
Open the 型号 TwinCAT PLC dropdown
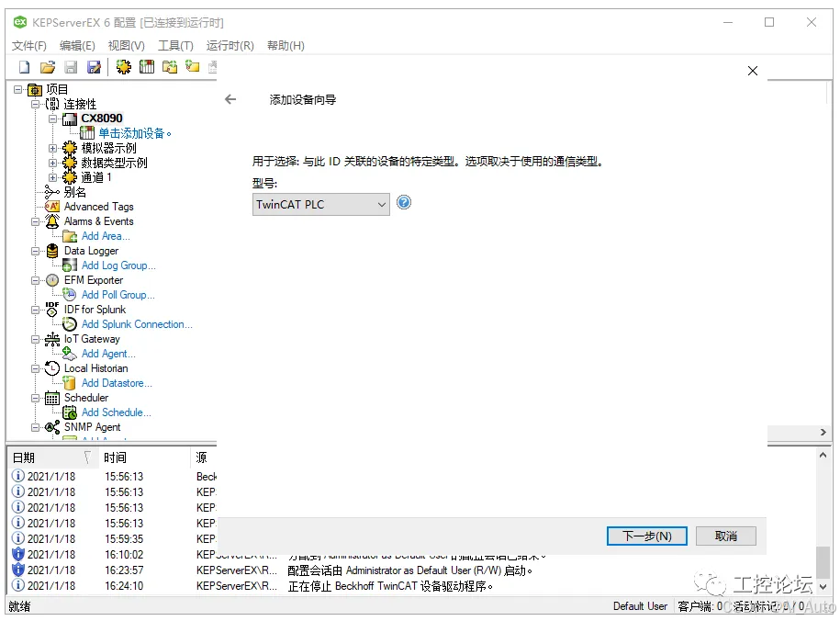(321, 204)
